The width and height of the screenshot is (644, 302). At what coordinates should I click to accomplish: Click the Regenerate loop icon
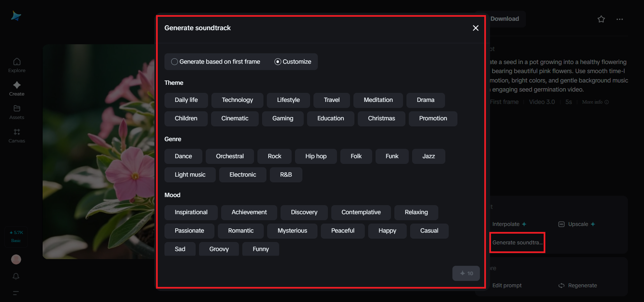561,285
